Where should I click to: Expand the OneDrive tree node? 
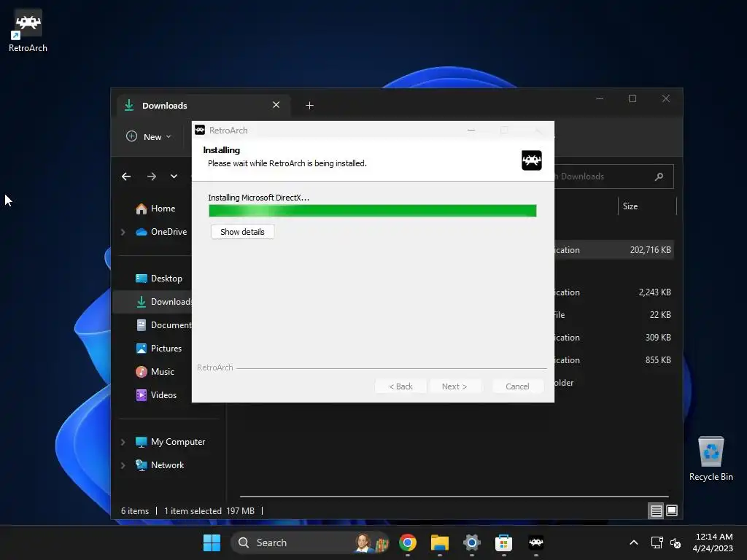click(x=123, y=232)
